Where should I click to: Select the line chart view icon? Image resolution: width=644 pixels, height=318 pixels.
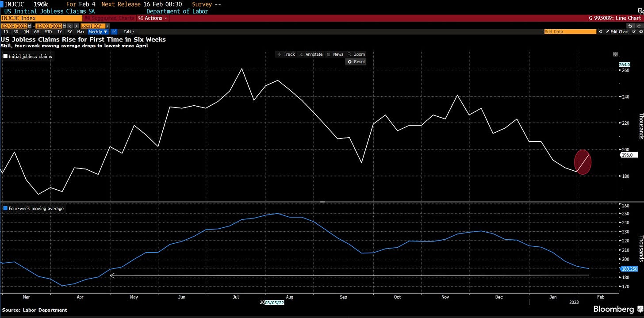(114, 32)
